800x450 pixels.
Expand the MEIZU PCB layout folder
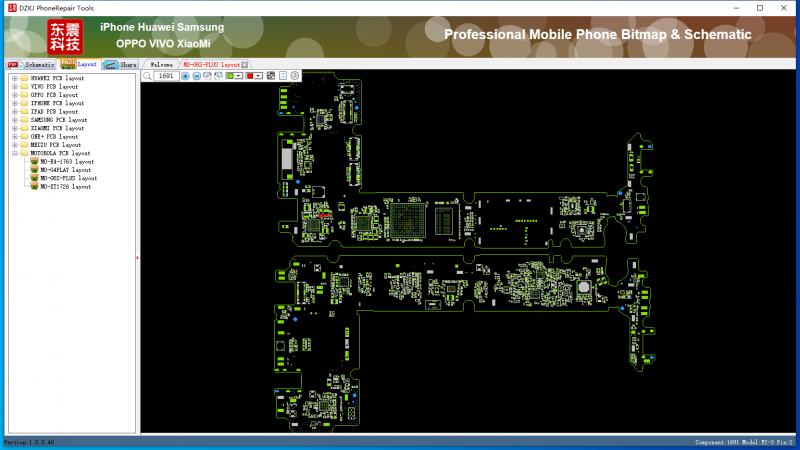pyautogui.click(x=15, y=145)
